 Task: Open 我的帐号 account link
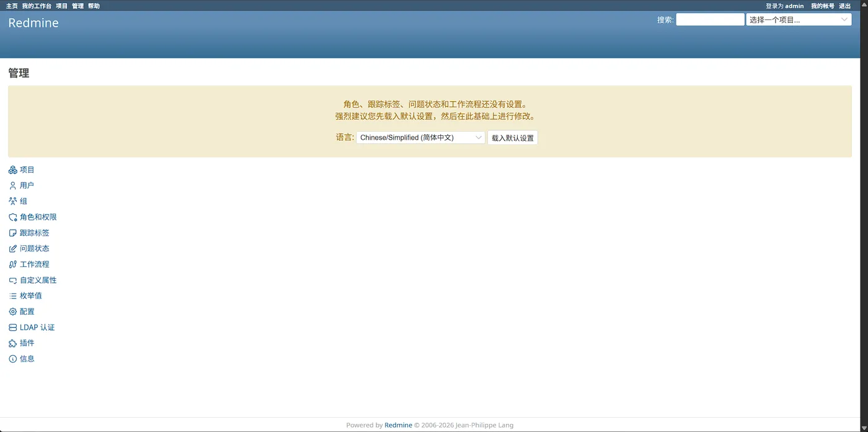823,6
